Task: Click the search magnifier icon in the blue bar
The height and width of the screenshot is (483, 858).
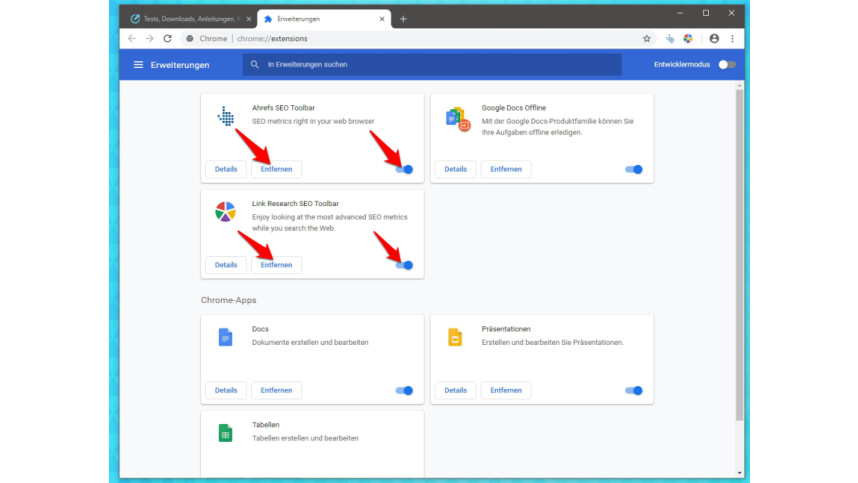Action: 254,65
